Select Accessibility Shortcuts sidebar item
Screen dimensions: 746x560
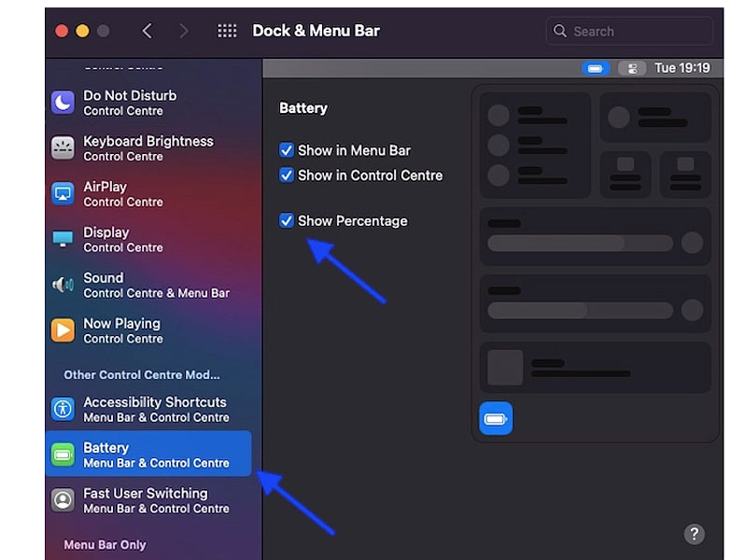click(148, 409)
